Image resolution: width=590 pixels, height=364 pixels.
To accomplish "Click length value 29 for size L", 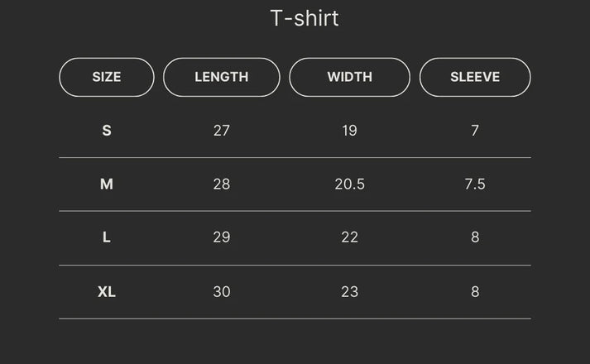I will tap(222, 237).
